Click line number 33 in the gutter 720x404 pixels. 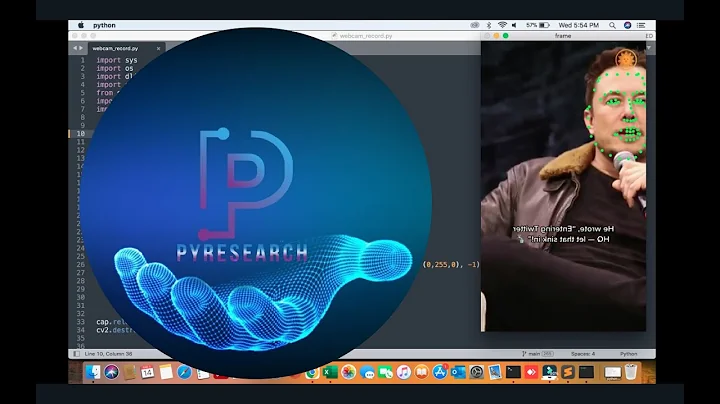tap(81, 322)
